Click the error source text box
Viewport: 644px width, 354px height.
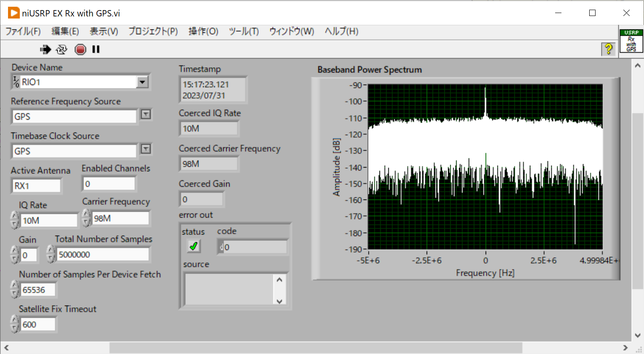230,289
